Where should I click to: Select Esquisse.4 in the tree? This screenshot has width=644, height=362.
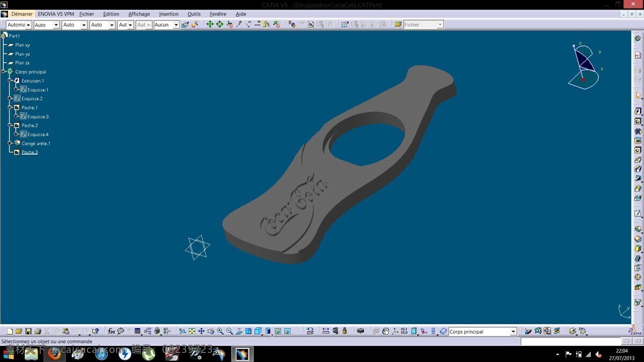point(38,134)
